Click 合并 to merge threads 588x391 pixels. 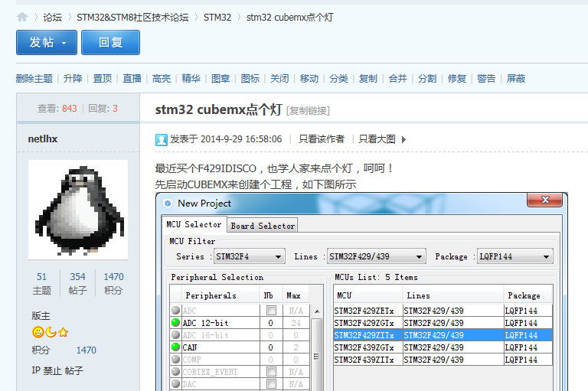point(398,78)
